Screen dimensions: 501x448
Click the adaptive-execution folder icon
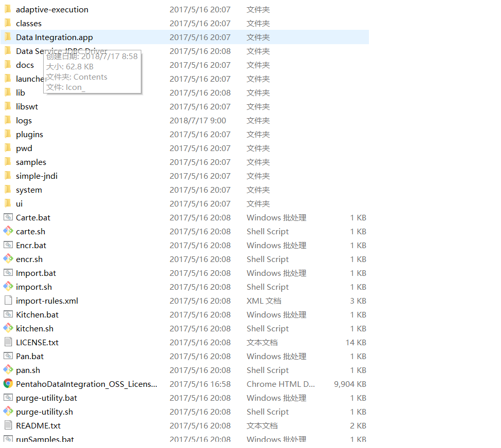pyautogui.click(x=8, y=9)
